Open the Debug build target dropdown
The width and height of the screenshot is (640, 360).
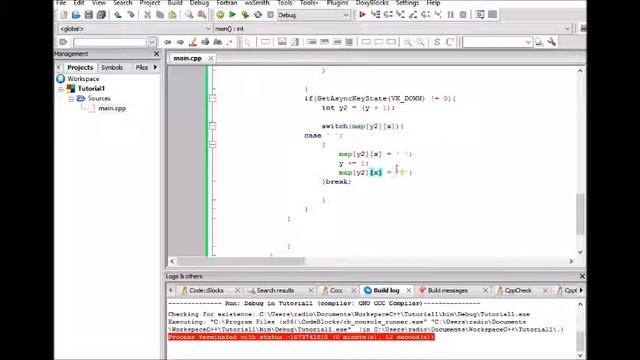tap(345, 15)
